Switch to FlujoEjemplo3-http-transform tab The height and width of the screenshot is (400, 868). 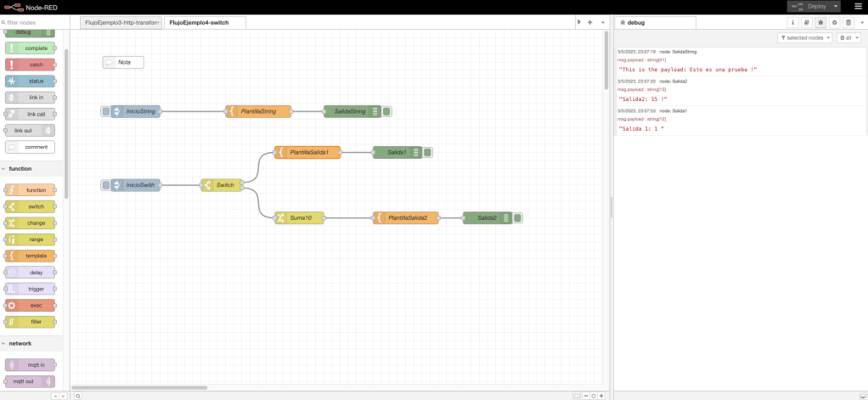coord(121,22)
